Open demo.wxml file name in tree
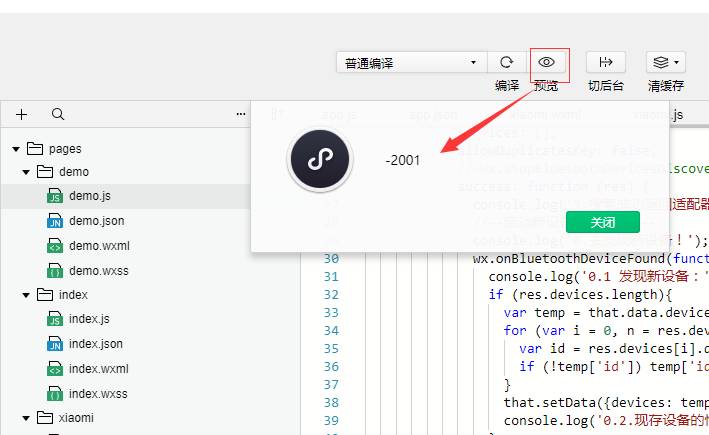The width and height of the screenshot is (709, 435). 99,246
